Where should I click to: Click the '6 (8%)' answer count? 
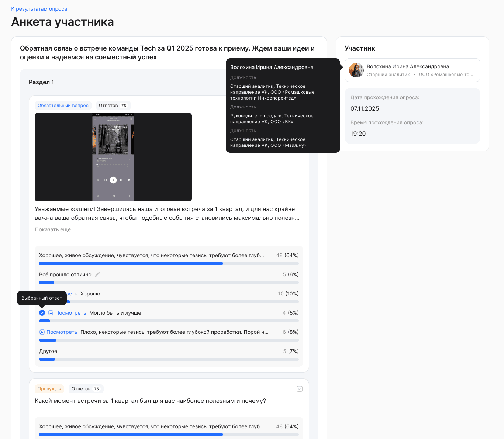click(291, 332)
